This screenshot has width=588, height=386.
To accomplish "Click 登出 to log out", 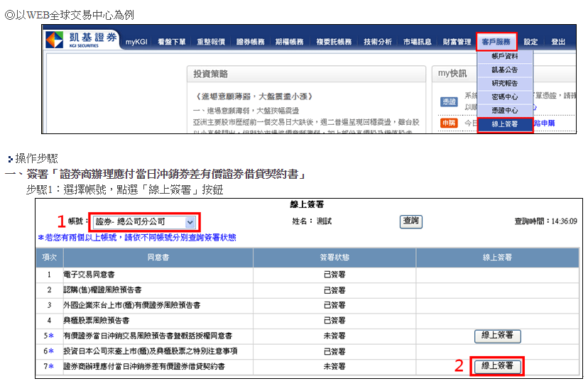I will tap(558, 42).
